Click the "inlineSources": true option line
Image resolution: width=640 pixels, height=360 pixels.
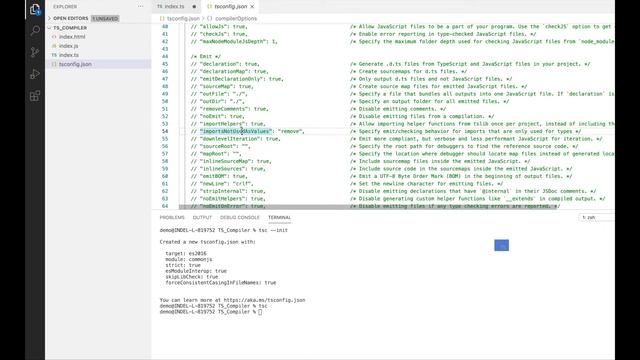coord(228,169)
